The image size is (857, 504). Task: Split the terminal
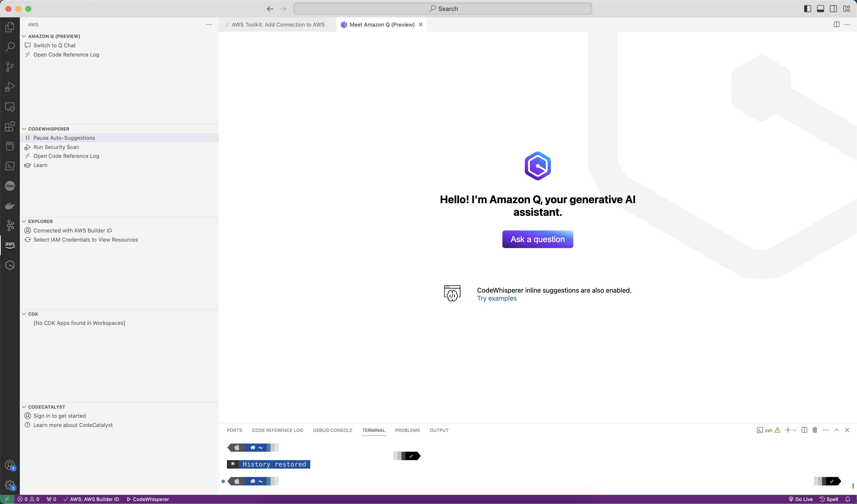[x=804, y=430]
